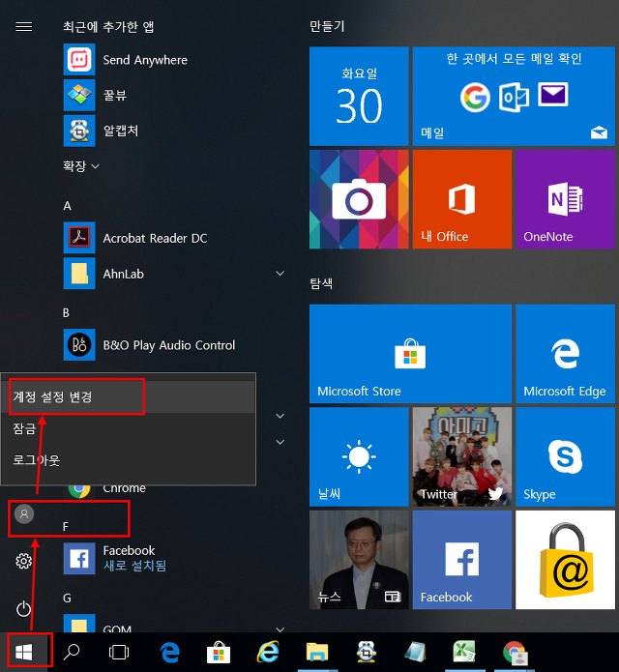Open the Microsoft Edge tile
619x672 pixels.
click(565, 354)
